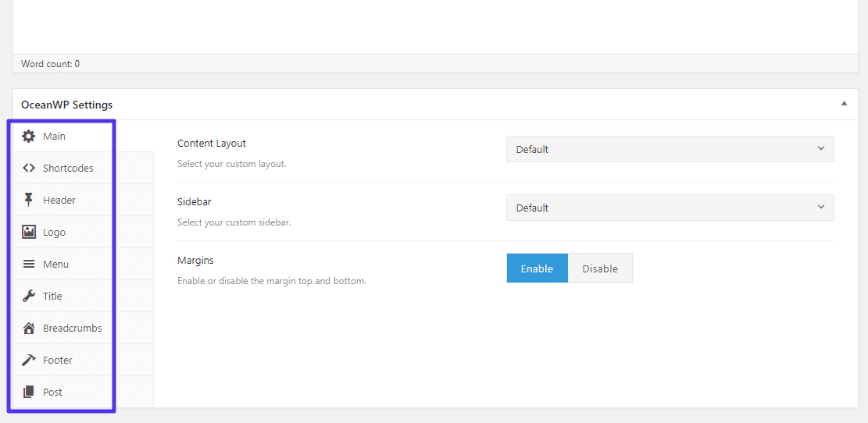Go to the Breadcrumbs settings tab
868x423 pixels.
click(72, 329)
